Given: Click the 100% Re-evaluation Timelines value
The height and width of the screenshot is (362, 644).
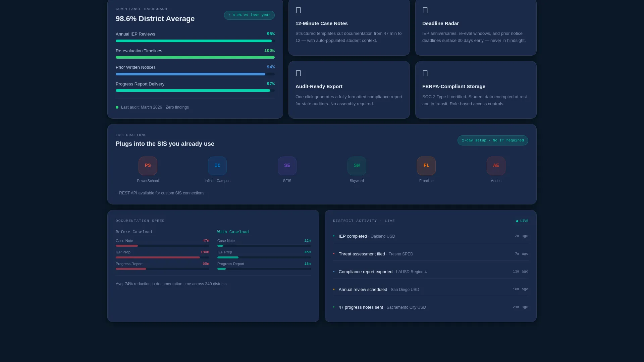Looking at the screenshot, I should pyautogui.click(x=269, y=51).
